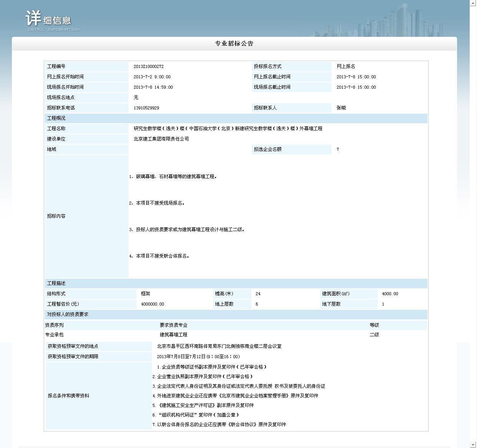The height and width of the screenshot is (448, 477).
Task: Click the prequalification document pickup address
Action: [x=219, y=346]
